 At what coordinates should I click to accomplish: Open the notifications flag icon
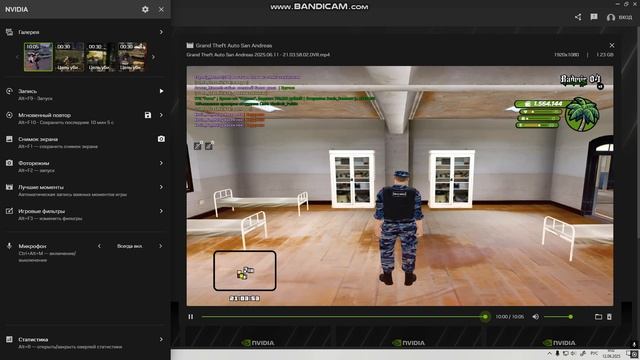[594, 17]
